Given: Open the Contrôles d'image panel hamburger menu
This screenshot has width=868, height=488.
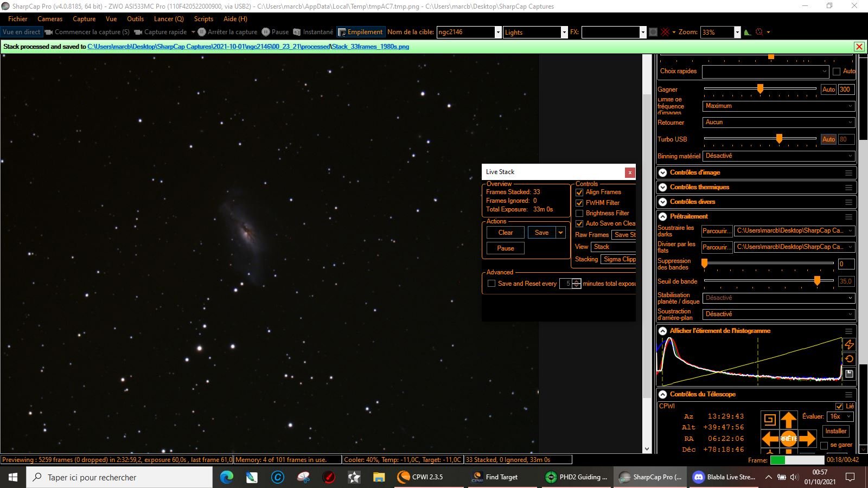Looking at the screenshot, I should [848, 172].
